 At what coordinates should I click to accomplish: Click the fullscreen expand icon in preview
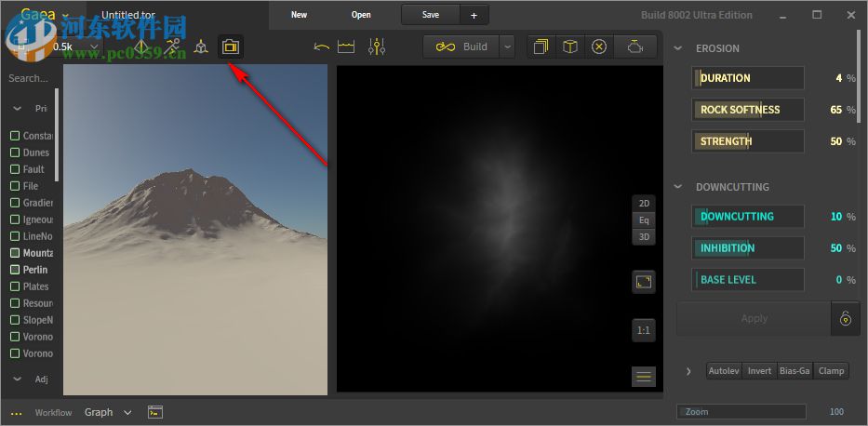[644, 282]
